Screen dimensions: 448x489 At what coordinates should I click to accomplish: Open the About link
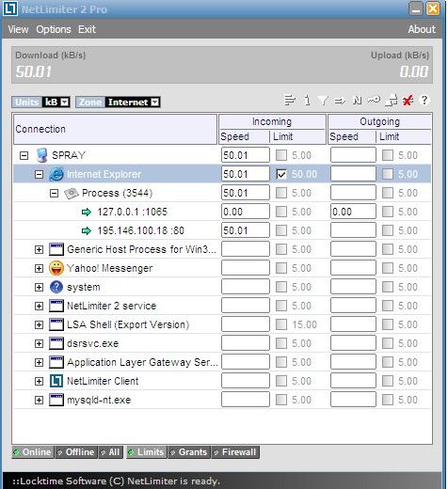[422, 29]
